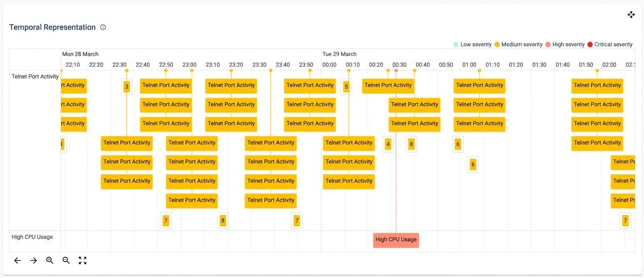Toggle Medium severity legend filter
Screen dimensions: 644x278
tap(518, 45)
